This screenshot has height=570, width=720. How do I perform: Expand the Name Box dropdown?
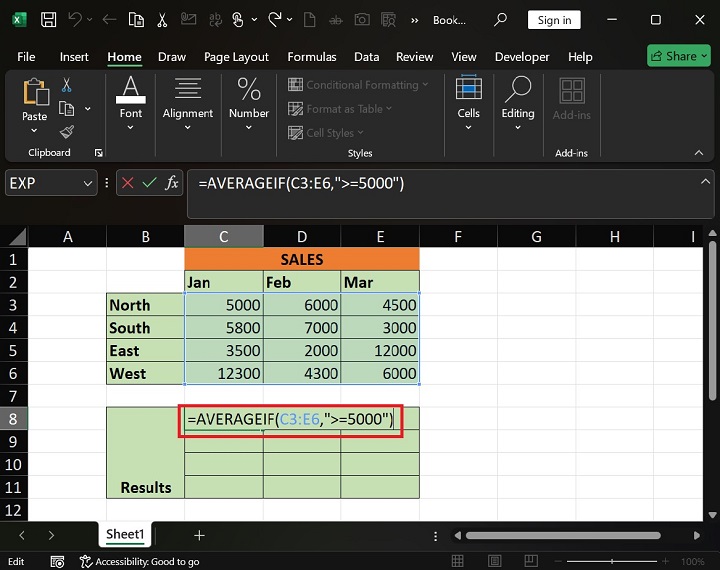[x=87, y=183]
